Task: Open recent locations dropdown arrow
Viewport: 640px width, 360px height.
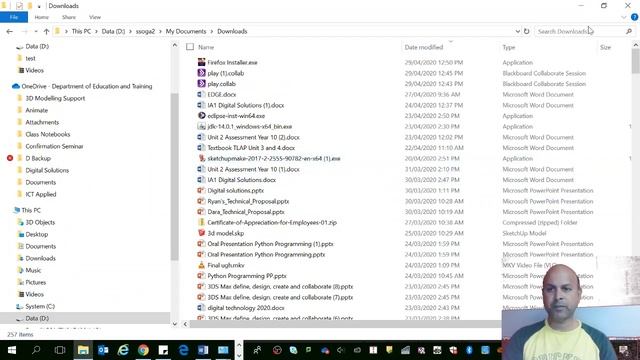Action: point(36,31)
